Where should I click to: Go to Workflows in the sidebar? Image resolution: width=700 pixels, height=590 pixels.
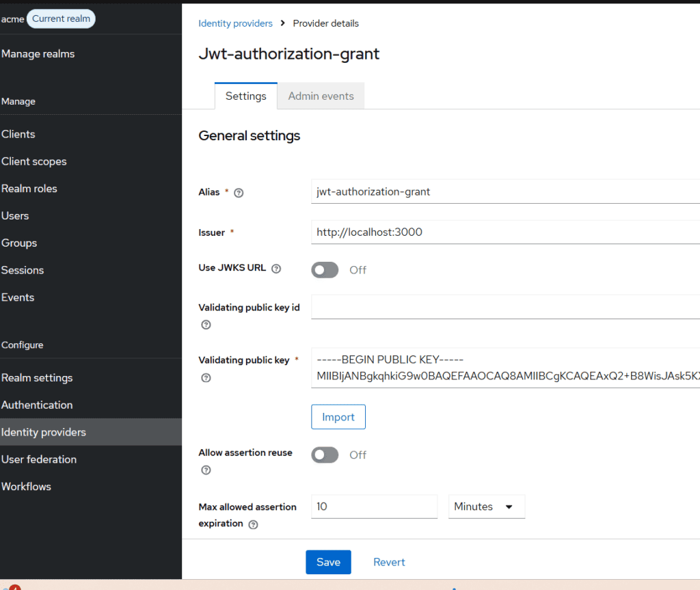[26, 486]
